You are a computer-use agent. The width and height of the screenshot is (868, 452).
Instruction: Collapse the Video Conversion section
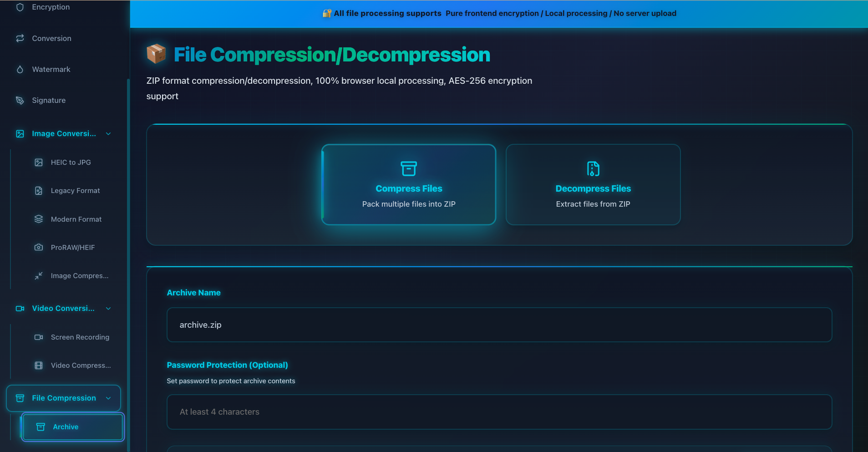click(108, 308)
